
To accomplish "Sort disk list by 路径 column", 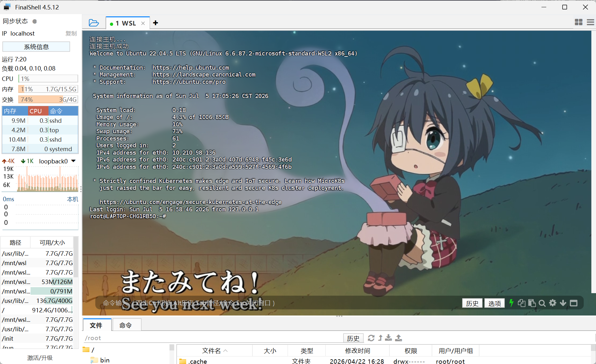I will tap(15, 243).
